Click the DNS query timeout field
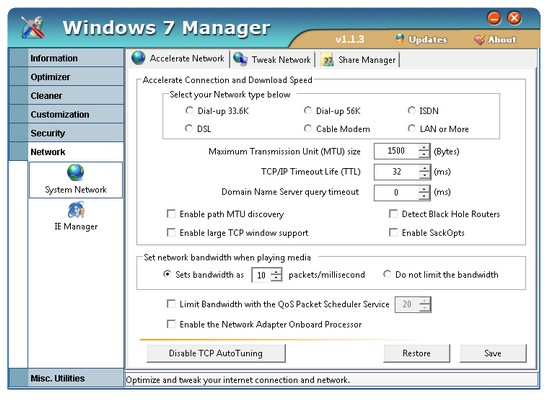The width and height of the screenshot is (550, 404). 396,192
